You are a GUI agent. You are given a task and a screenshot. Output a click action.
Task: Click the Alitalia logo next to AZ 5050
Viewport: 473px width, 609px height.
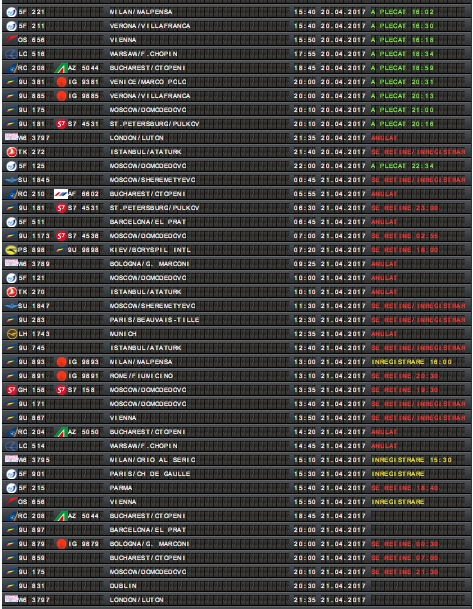(61, 432)
